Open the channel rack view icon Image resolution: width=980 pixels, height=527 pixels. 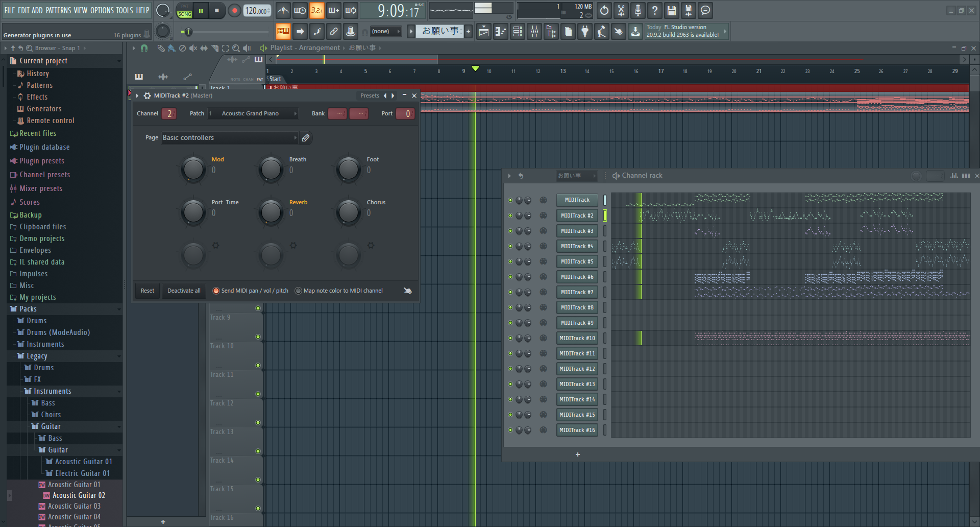pos(518,32)
